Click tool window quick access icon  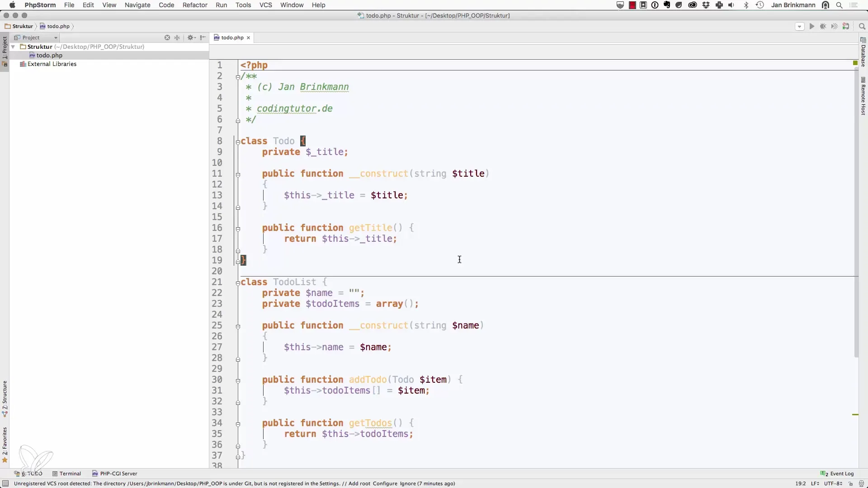(5, 483)
